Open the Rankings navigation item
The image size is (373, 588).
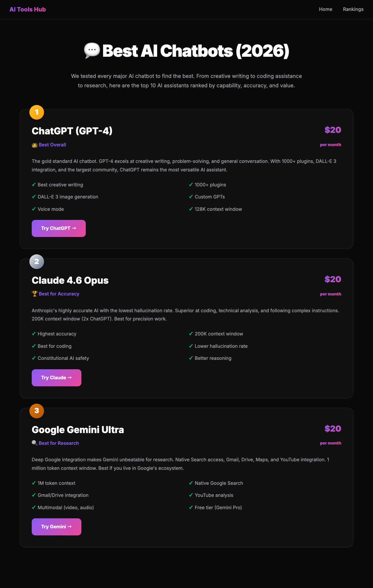[353, 9]
